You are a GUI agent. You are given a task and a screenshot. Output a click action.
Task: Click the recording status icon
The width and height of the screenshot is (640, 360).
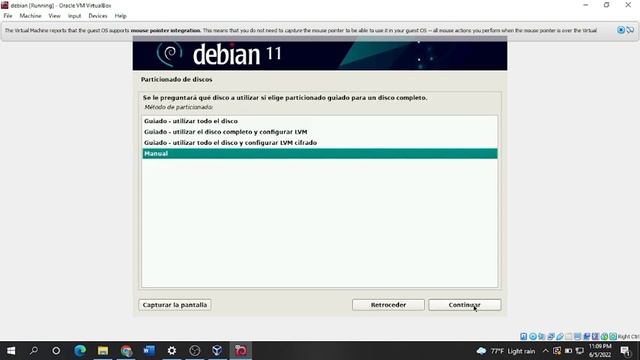tap(587, 336)
